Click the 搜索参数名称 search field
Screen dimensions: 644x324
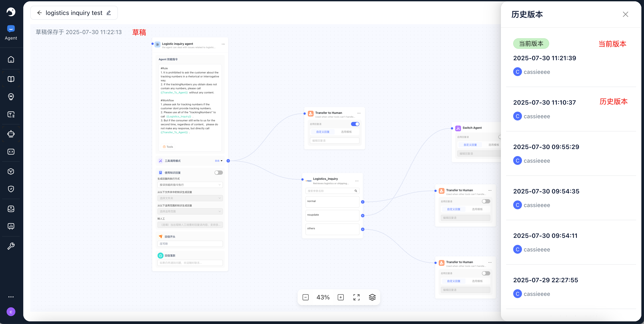pyautogui.click(x=332, y=191)
